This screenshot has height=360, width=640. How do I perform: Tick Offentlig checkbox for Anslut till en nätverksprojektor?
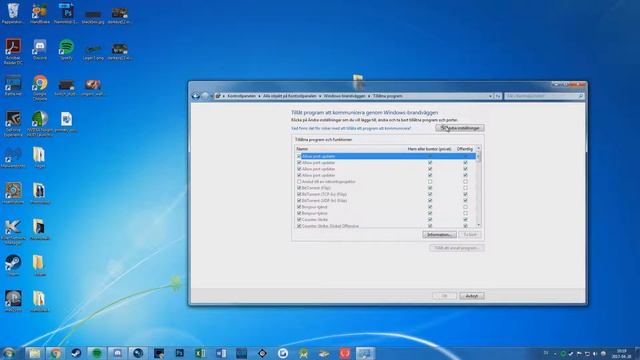coord(465,182)
